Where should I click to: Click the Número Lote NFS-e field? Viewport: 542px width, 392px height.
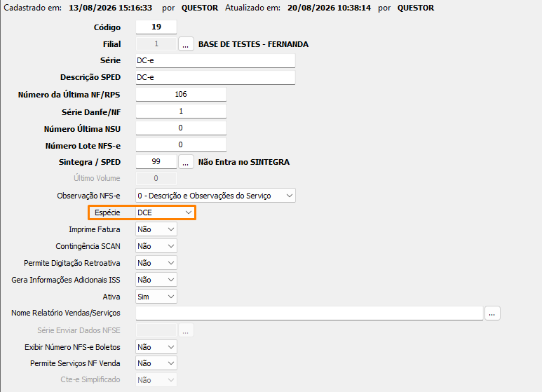click(181, 145)
